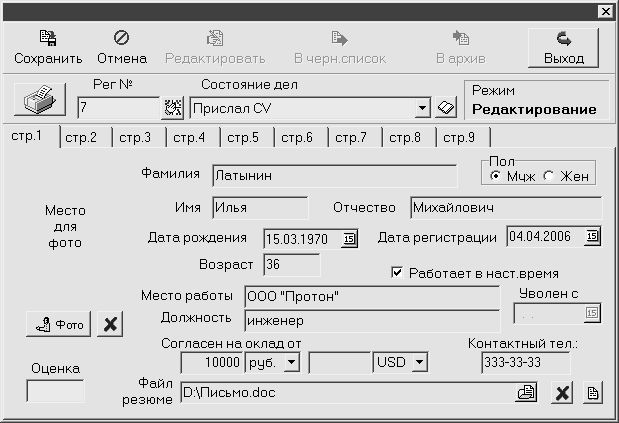The width and height of the screenshot is (619, 423).
Task: Toggle Работает в наст.время checkbox
Action: tap(397, 272)
